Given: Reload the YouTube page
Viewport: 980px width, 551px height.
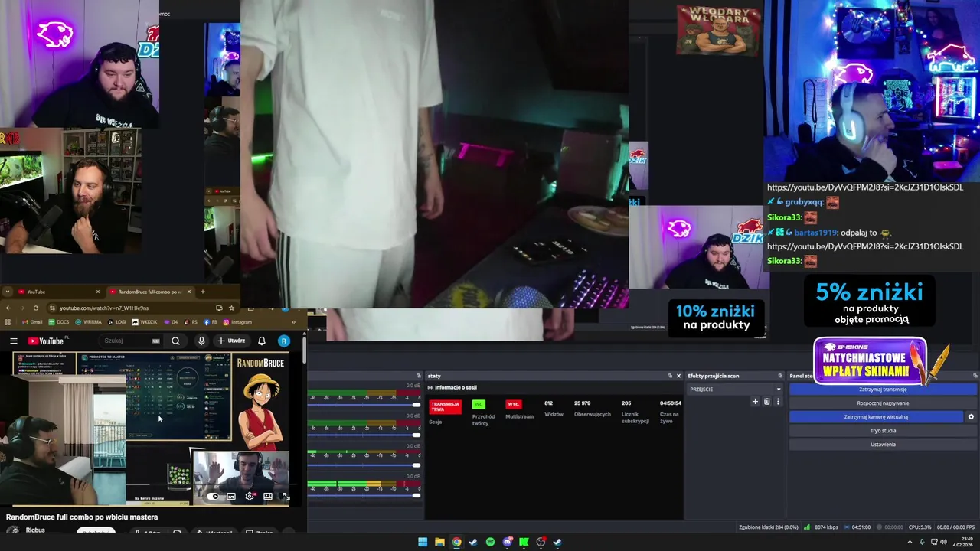Looking at the screenshot, I should pos(35,308).
